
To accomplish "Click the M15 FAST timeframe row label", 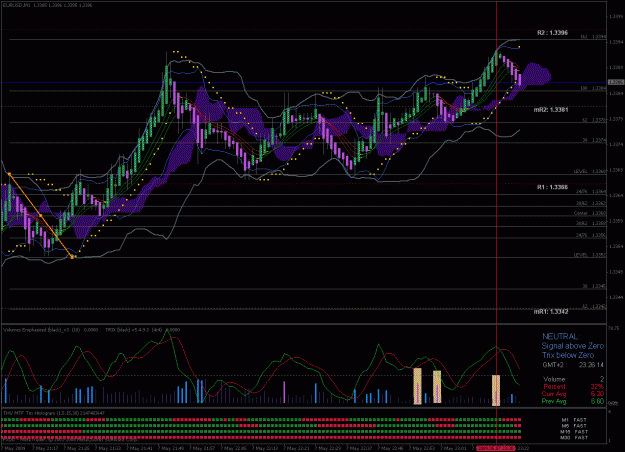I will (x=574, y=432).
